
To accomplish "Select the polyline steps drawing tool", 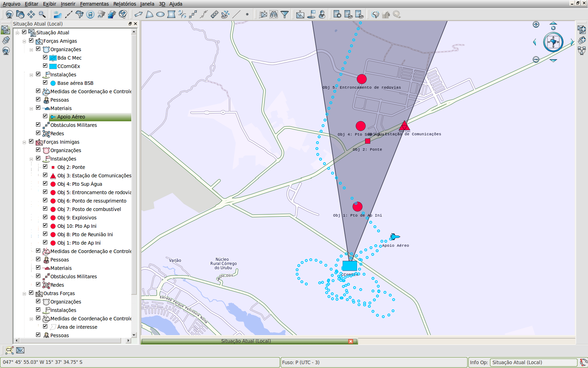I will coord(193,14).
